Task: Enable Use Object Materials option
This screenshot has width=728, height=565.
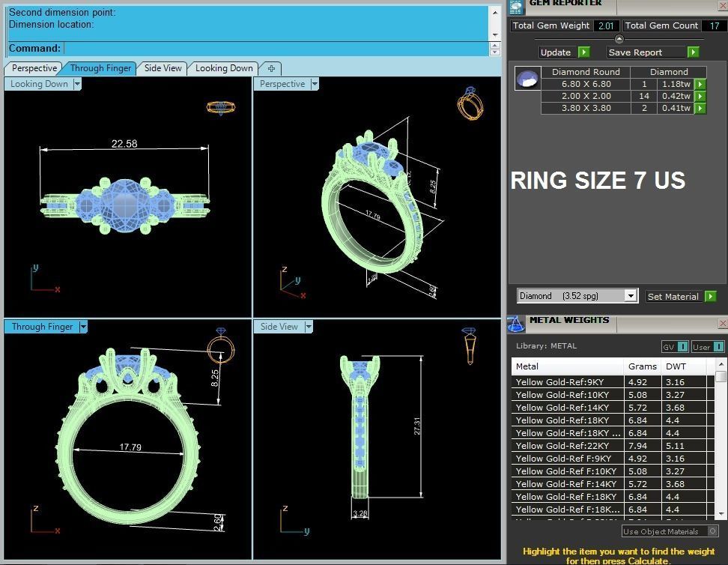Action: (713, 531)
